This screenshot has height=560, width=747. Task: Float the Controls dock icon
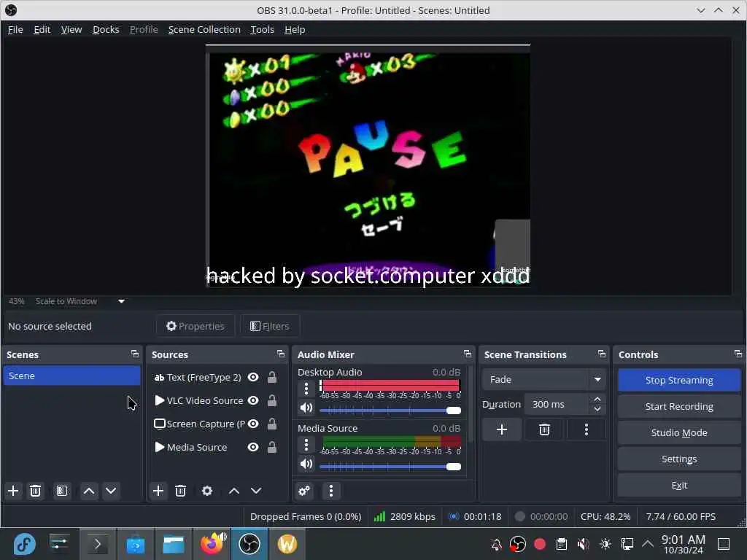click(738, 354)
